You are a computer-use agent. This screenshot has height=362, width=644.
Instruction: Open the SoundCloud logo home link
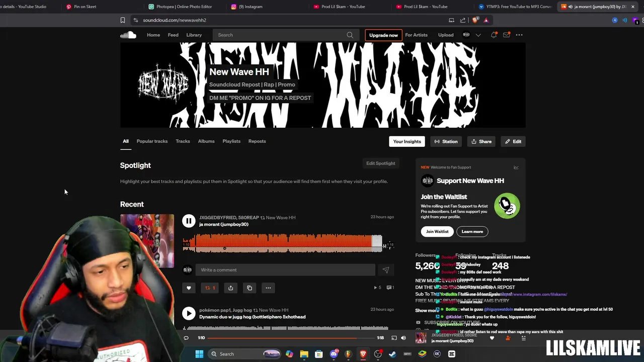point(128,35)
